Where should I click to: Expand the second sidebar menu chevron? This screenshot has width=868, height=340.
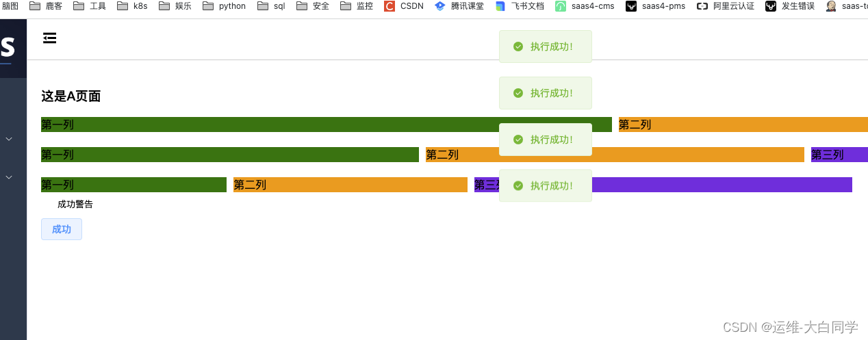9,177
